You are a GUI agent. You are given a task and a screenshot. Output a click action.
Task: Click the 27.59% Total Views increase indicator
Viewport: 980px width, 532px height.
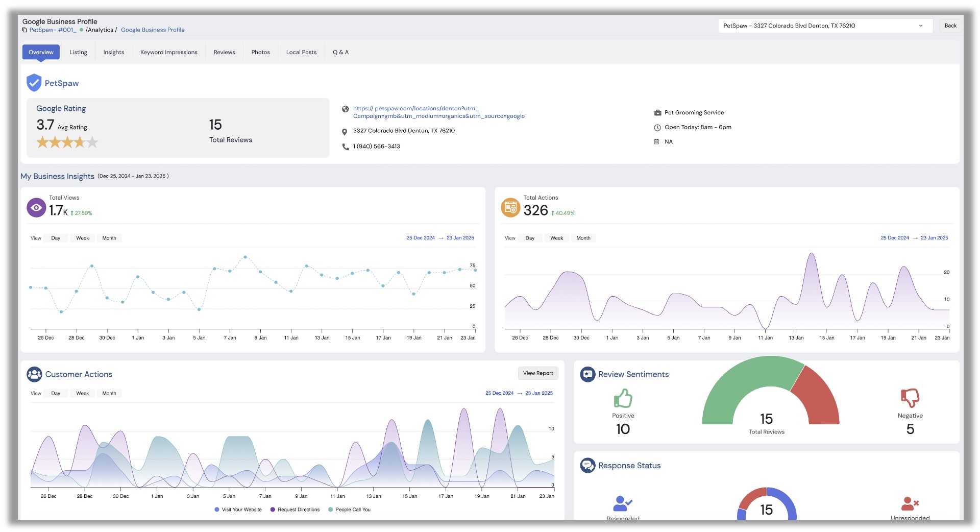(81, 213)
